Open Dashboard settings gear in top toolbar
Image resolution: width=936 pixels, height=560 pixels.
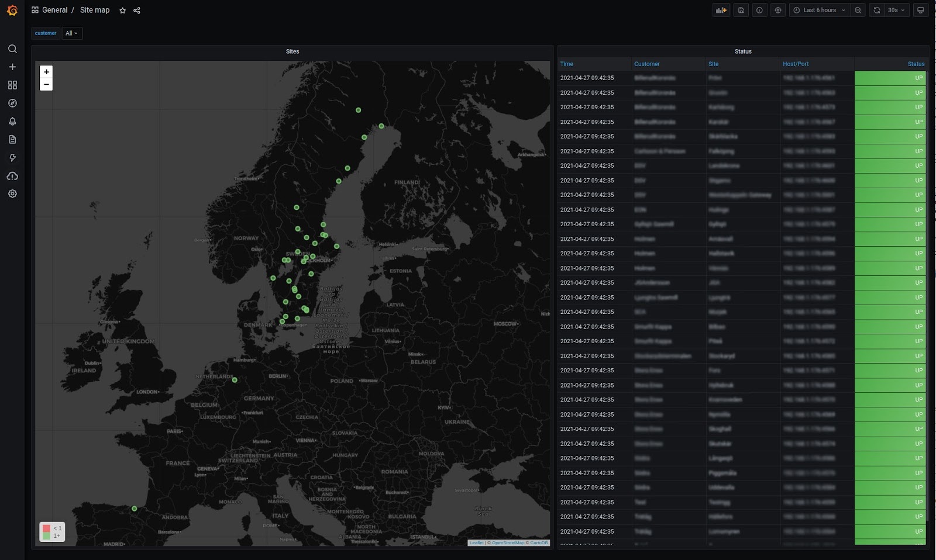(x=777, y=11)
